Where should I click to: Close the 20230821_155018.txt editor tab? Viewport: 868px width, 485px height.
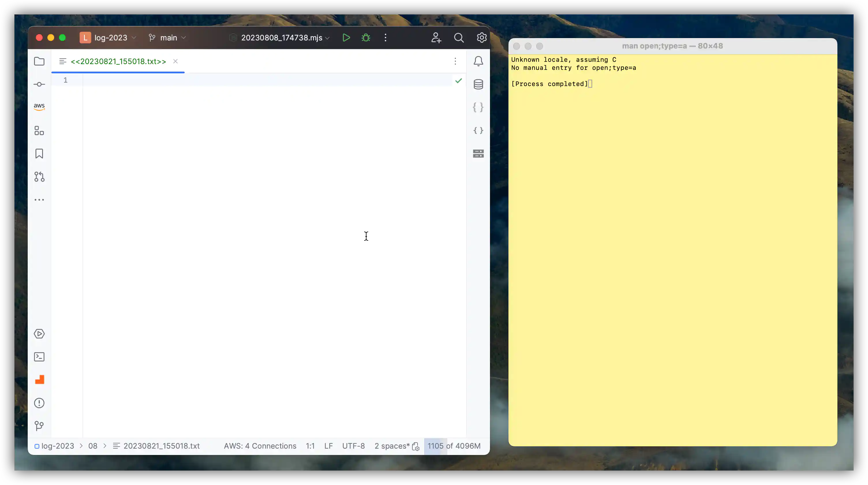pos(175,61)
